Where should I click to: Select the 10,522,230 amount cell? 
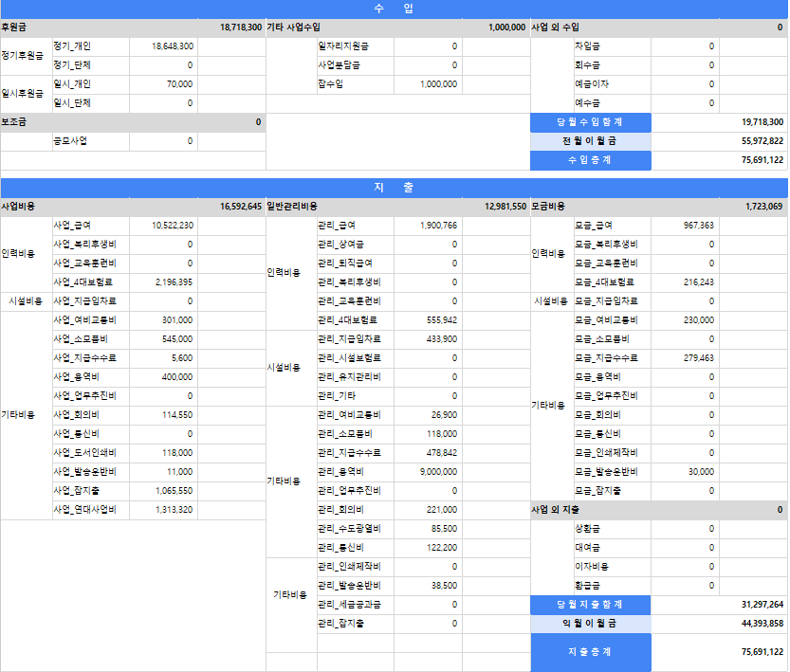163,226
